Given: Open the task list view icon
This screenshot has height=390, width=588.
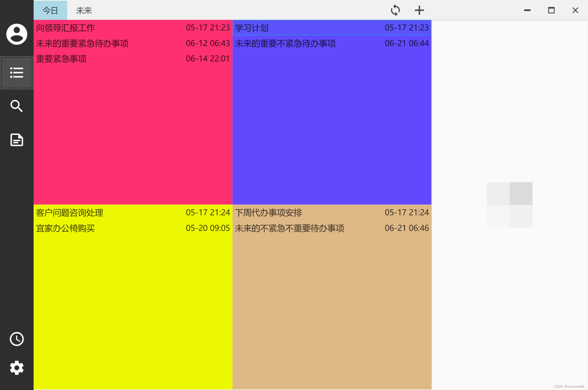Looking at the screenshot, I should [x=17, y=73].
